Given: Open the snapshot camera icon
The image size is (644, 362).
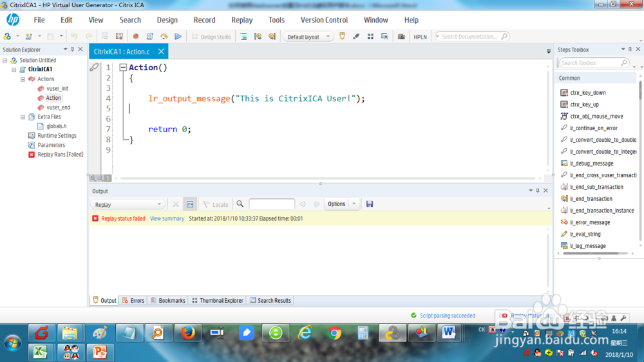Looking at the screenshot, I should coord(401,37).
